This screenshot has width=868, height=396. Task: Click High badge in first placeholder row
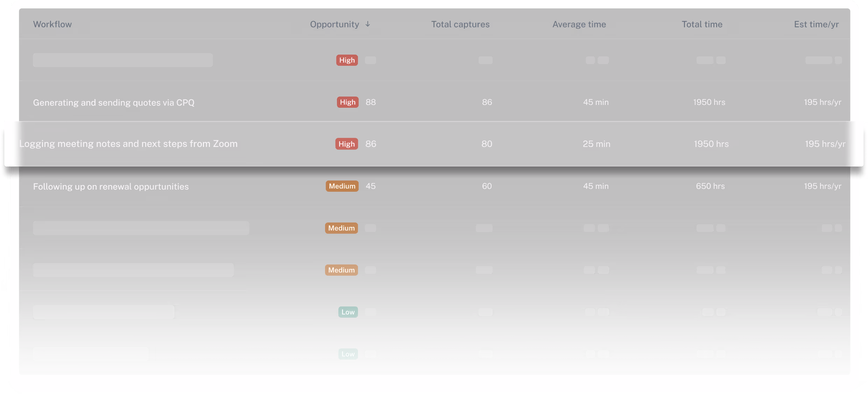point(347,60)
